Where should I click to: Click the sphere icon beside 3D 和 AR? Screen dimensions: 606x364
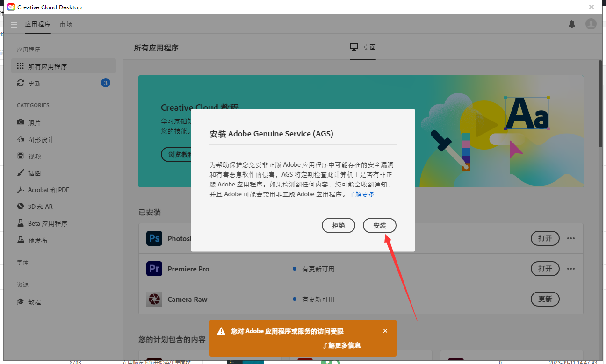point(21,207)
